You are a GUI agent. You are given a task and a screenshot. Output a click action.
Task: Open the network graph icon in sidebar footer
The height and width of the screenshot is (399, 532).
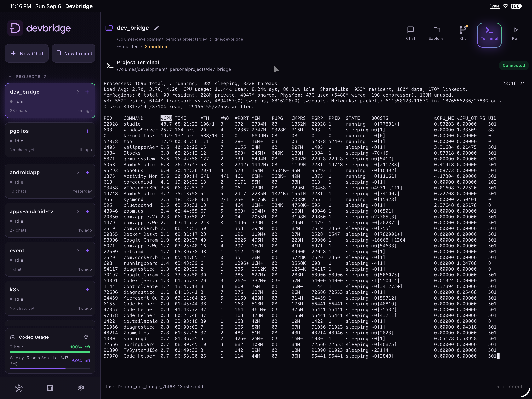pyautogui.click(x=19, y=388)
